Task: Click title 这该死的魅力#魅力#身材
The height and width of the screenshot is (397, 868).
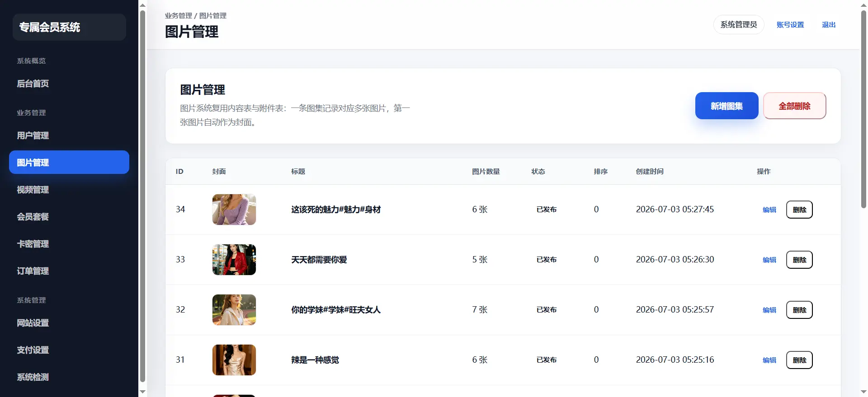Action: [x=336, y=210]
